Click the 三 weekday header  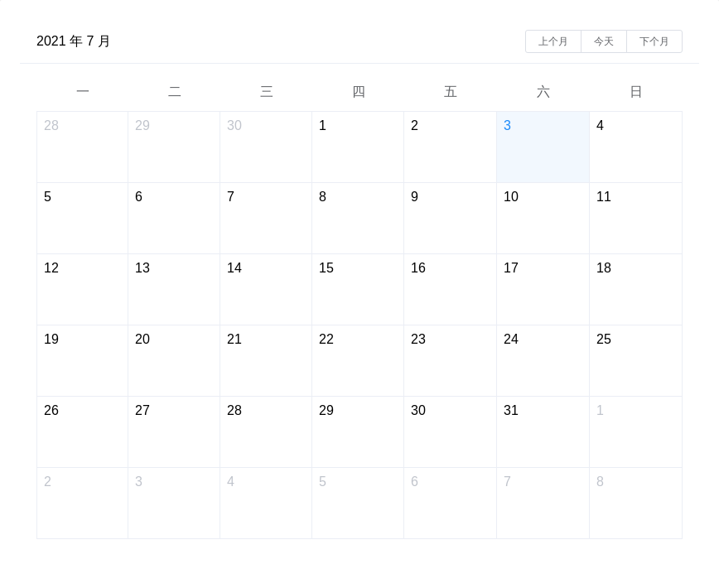coord(267,92)
